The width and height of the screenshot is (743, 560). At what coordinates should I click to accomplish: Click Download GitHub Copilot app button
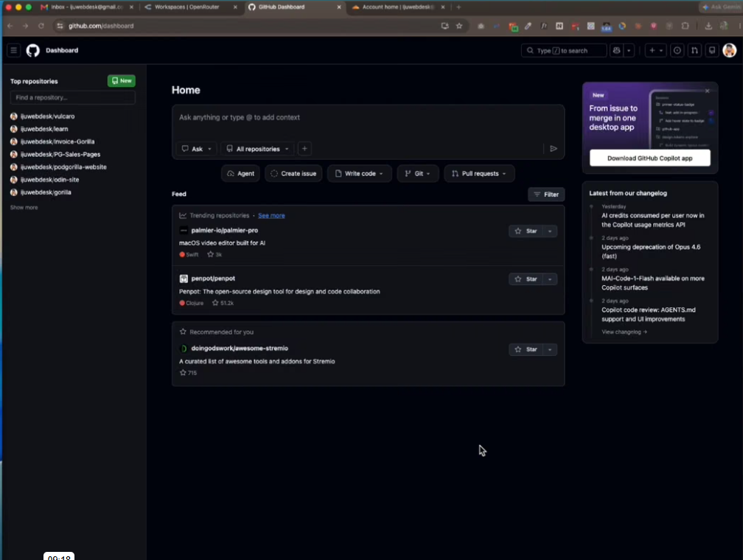tap(649, 158)
